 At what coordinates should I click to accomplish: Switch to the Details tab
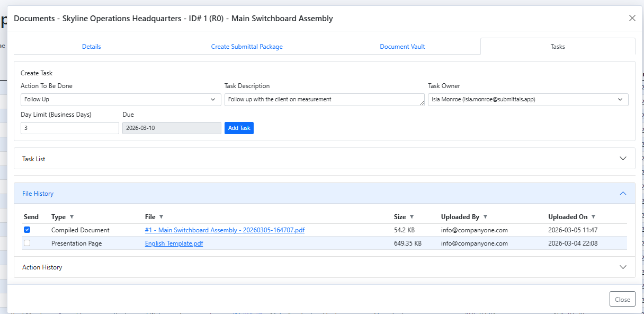coord(91,47)
